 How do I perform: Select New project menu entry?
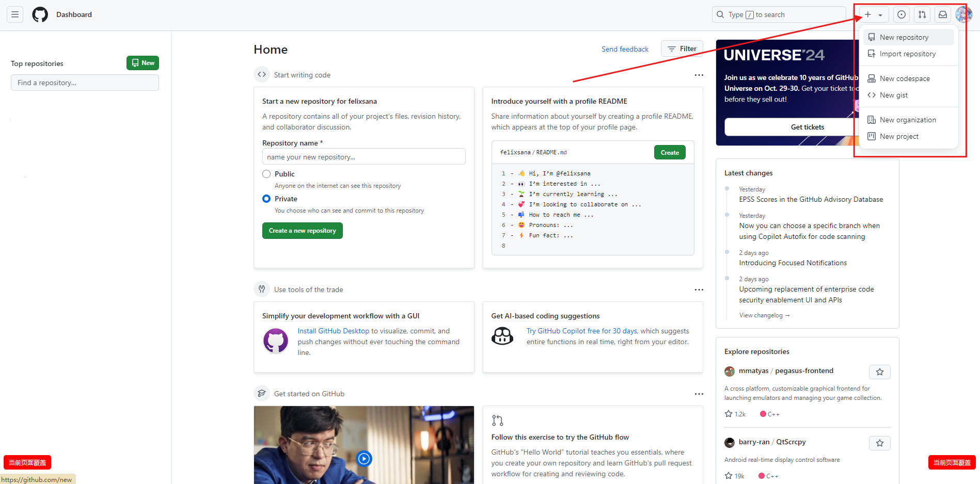(x=908, y=136)
